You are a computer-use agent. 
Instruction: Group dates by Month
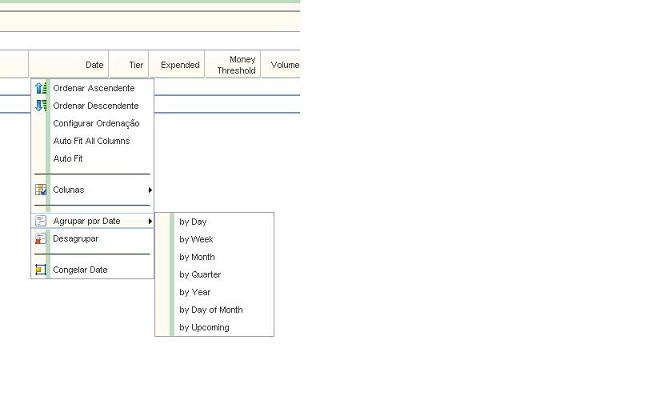[x=197, y=257]
